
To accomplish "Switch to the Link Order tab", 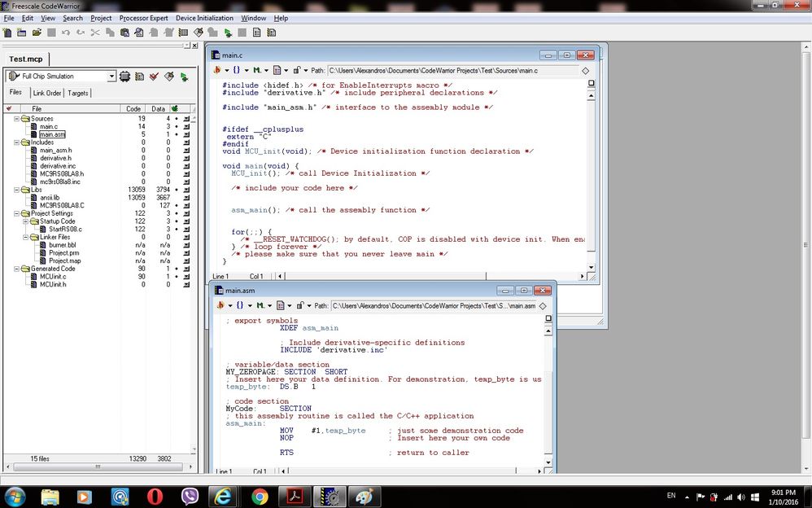I will [x=46, y=94].
